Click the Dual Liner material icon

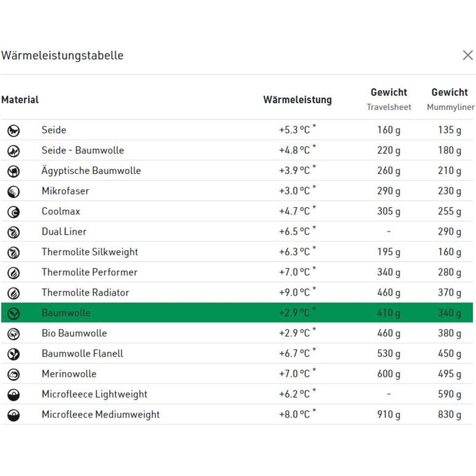click(14, 232)
